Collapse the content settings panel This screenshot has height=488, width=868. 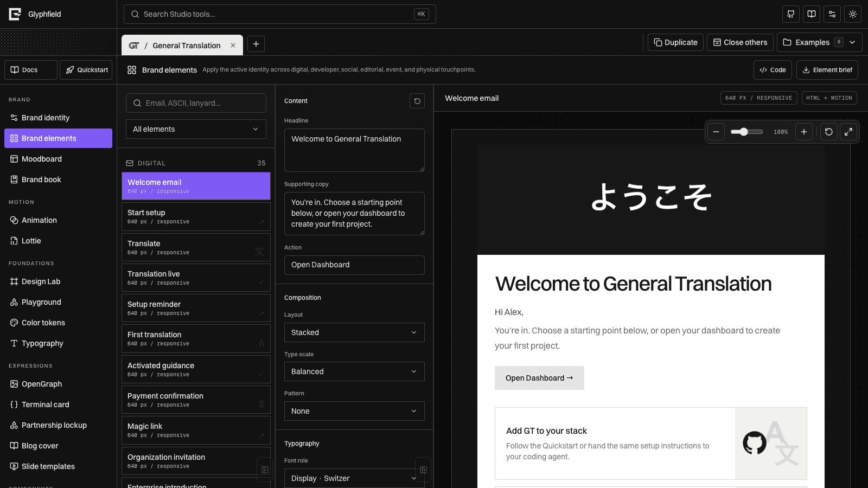(423, 470)
